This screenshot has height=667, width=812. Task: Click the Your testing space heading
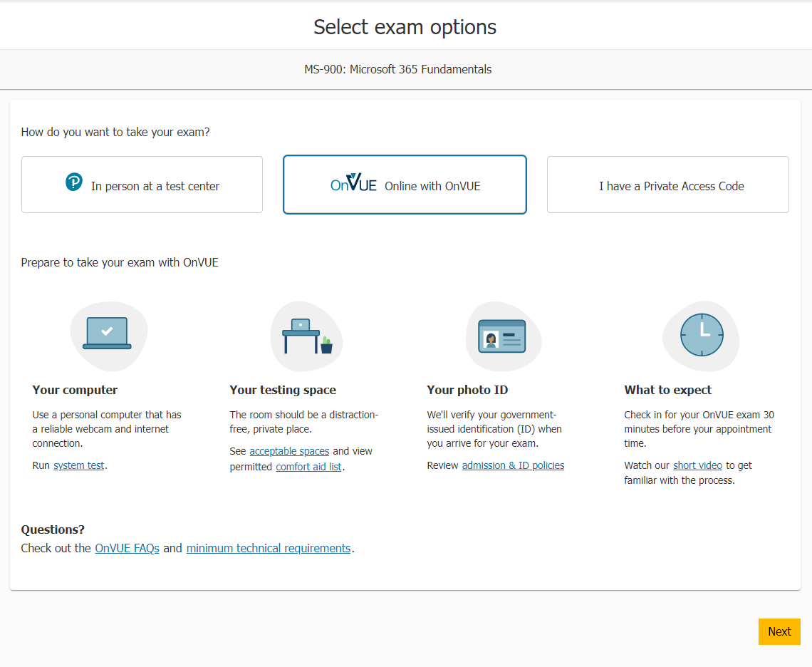pos(283,390)
